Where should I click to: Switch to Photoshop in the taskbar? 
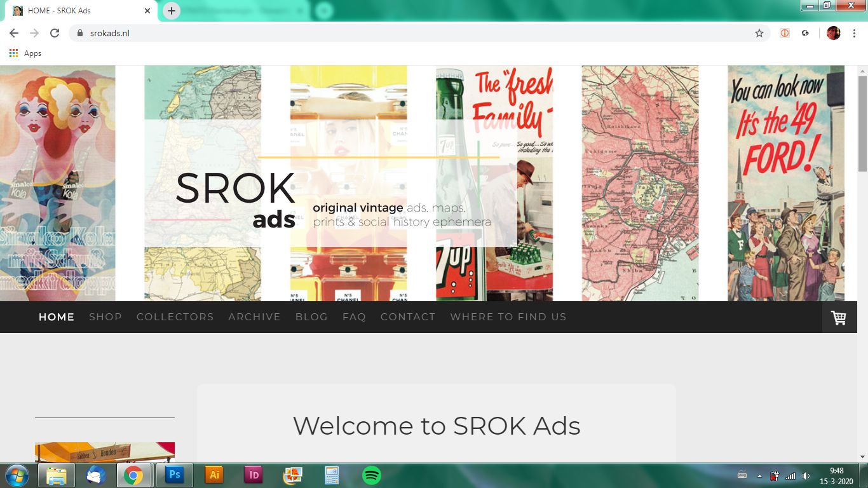pyautogui.click(x=174, y=475)
